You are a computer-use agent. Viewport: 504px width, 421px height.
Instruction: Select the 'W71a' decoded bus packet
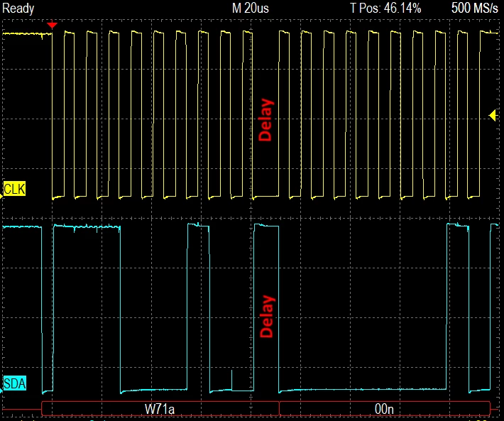[x=160, y=409]
